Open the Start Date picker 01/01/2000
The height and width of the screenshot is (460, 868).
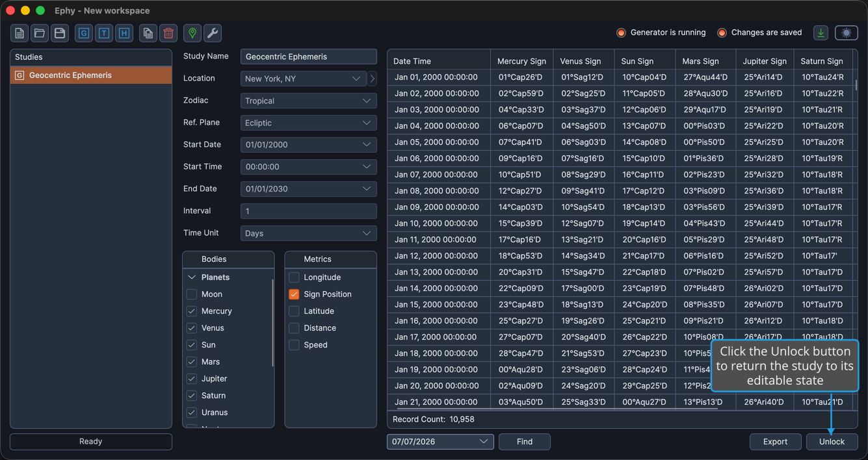(x=309, y=145)
